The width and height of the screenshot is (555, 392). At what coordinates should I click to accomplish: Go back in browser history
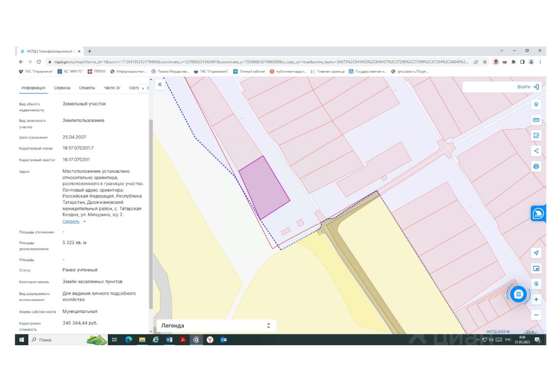[21, 62]
